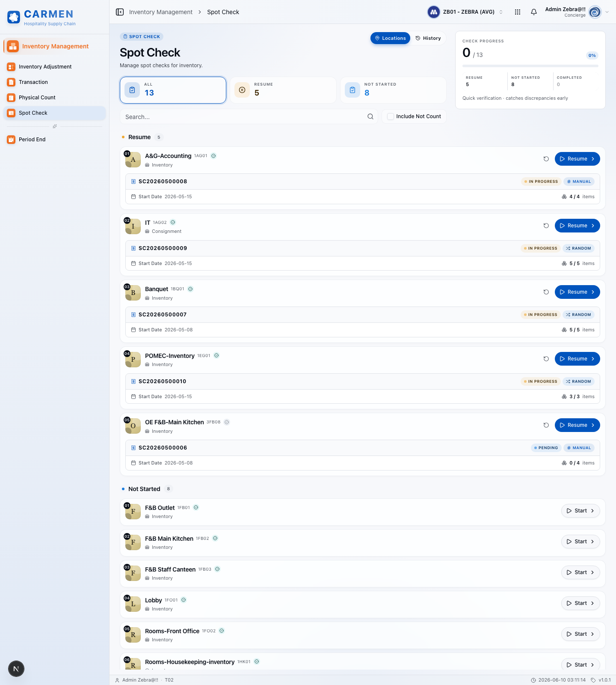
Task: Resume the Banquet spot check
Action: (577, 292)
